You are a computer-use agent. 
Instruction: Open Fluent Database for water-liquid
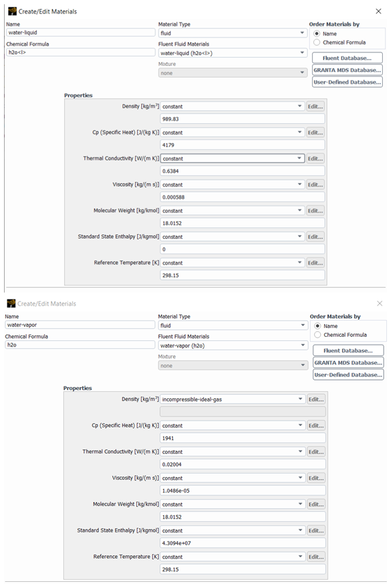pyautogui.click(x=347, y=58)
